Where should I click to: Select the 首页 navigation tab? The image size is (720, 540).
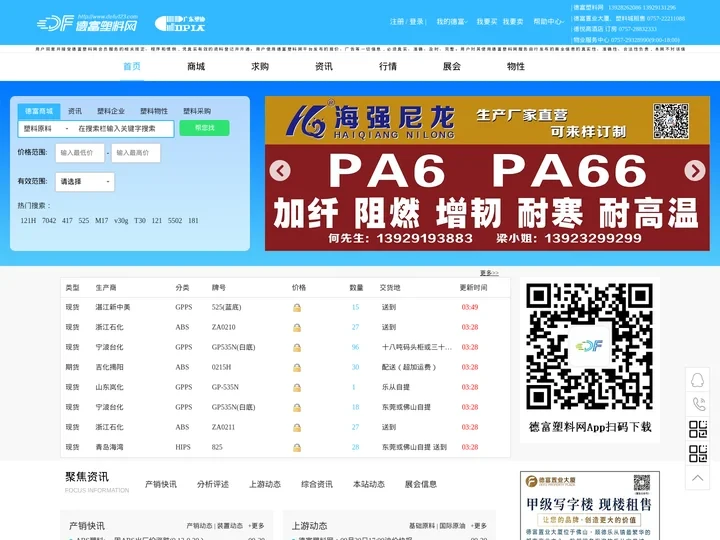tap(132, 67)
